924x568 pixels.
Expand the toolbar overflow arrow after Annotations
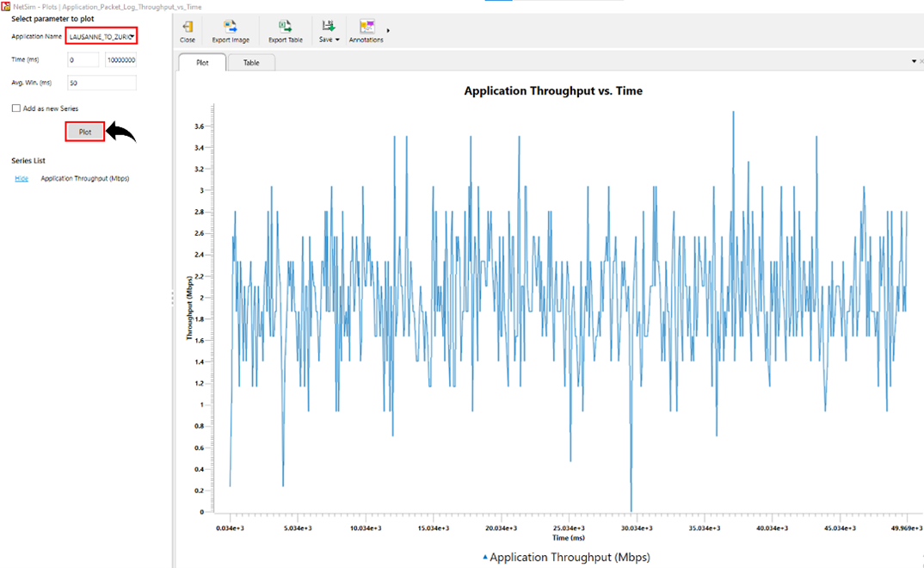[388, 31]
